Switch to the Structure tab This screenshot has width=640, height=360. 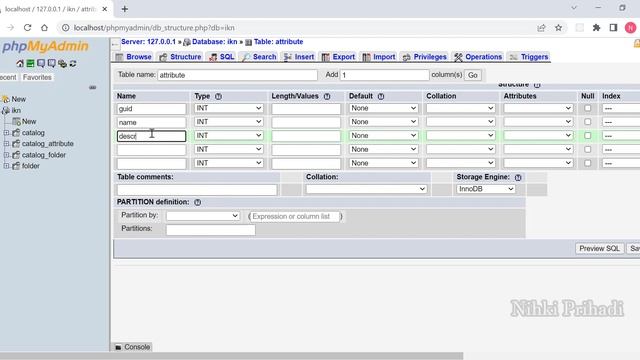pos(180,57)
